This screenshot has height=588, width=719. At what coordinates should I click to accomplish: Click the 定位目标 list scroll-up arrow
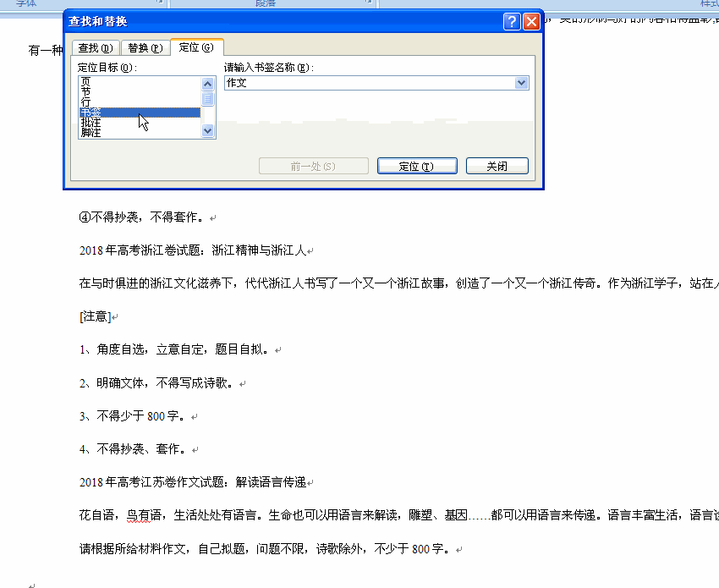point(208,84)
